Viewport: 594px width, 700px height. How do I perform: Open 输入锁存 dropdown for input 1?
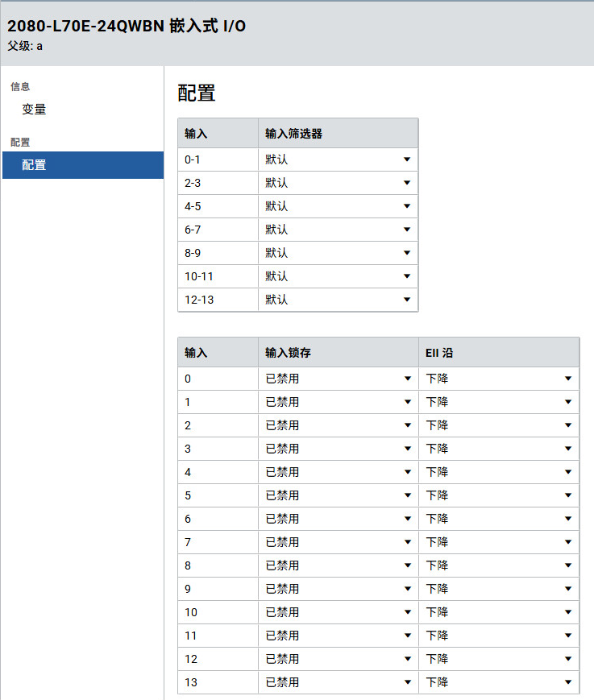tap(339, 402)
